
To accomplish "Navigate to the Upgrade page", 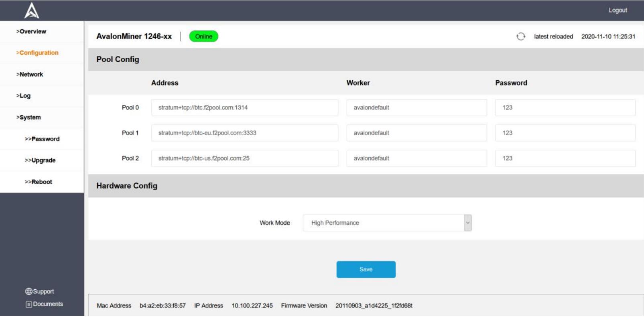I will point(40,161).
